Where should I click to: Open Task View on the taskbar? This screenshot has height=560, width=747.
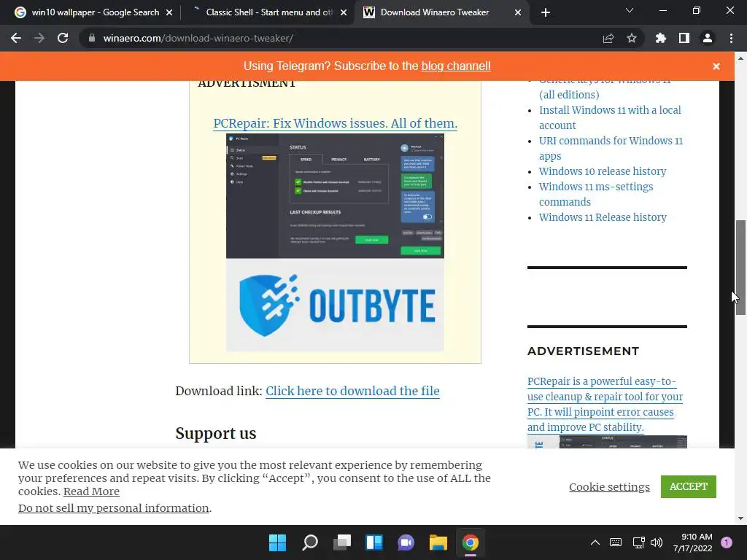[x=342, y=542]
